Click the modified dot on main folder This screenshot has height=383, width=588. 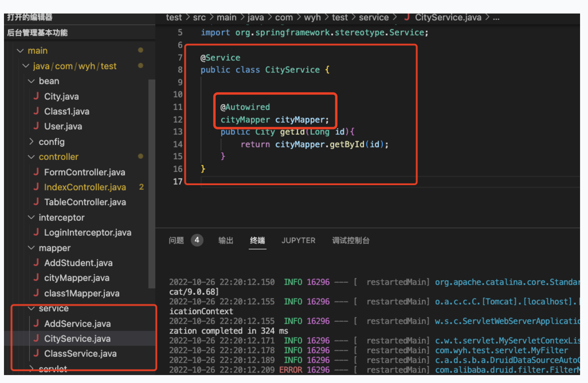141,50
